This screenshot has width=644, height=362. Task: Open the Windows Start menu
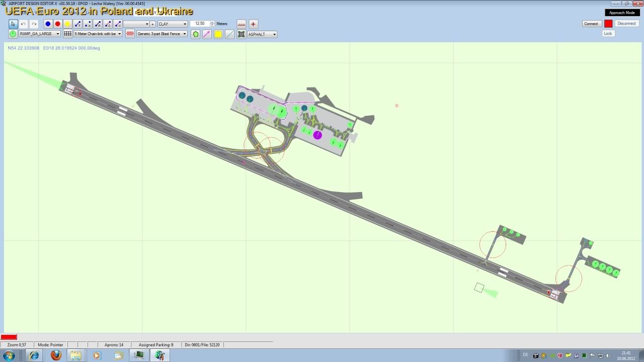click(9, 355)
